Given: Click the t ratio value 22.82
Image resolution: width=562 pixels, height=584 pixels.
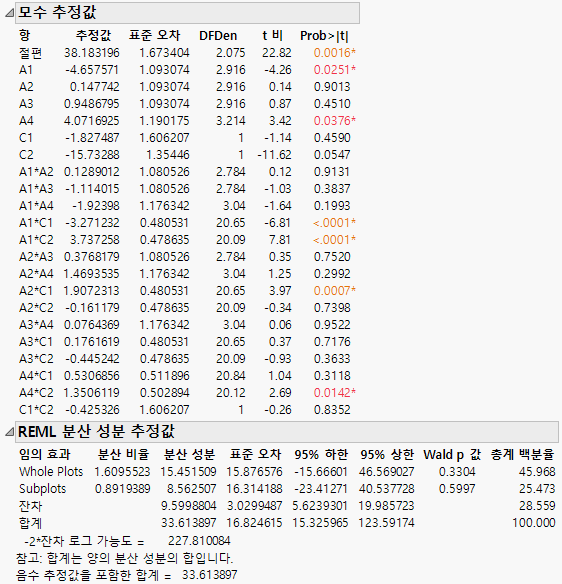Looking at the screenshot, I should (x=276, y=53).
